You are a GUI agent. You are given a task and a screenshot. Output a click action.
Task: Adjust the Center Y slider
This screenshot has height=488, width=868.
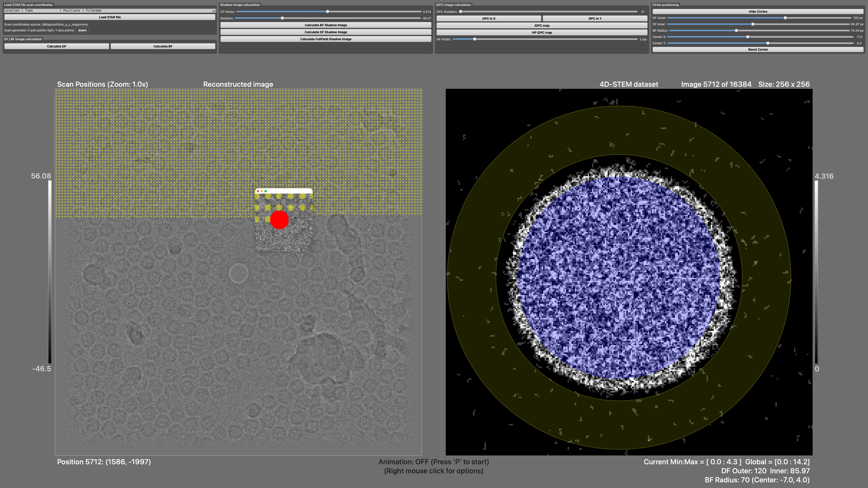pos(760,43)
